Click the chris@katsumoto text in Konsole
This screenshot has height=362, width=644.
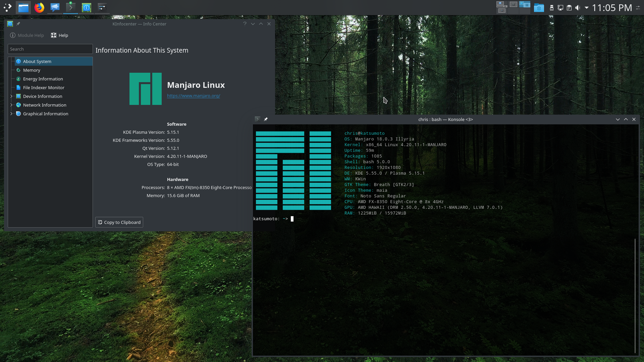tap(365, 133)
